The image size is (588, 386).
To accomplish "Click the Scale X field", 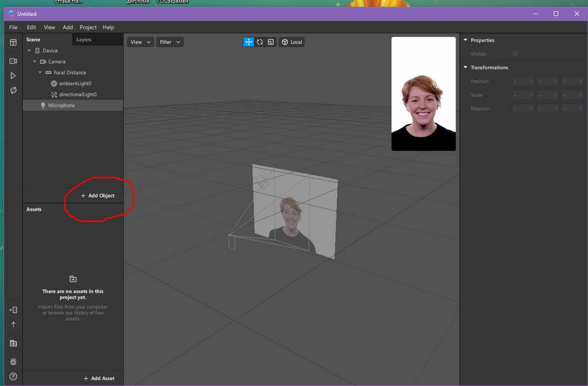I will [x=523, y=95].
